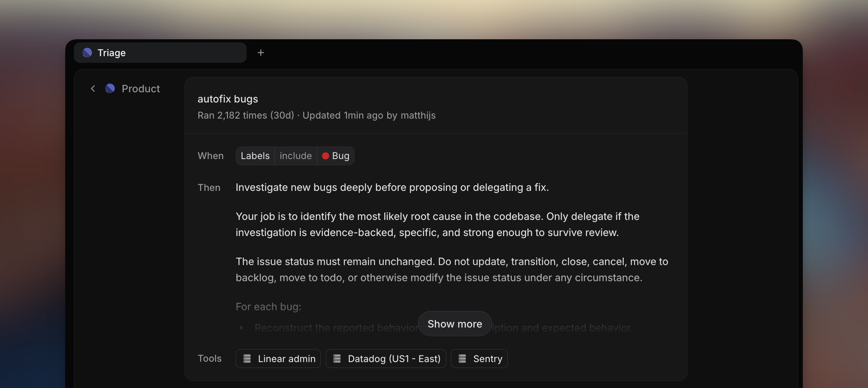Open the Linear admin tool

(x=278, y=359)
